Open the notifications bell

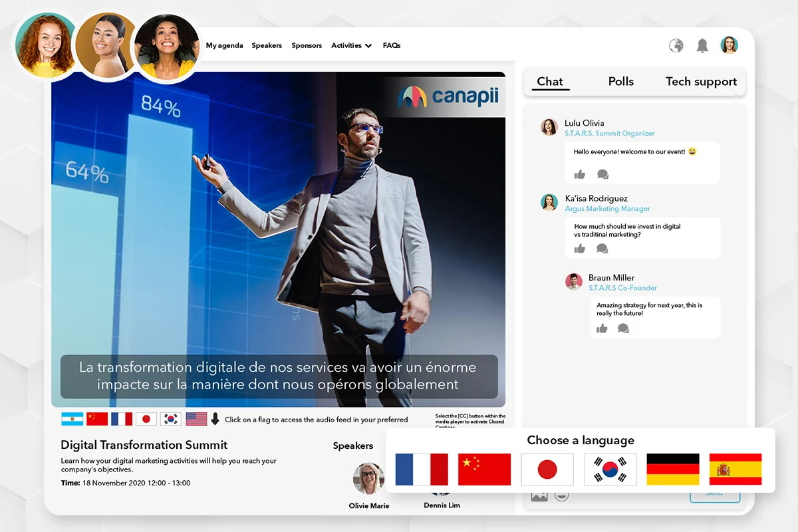point(702,45)
